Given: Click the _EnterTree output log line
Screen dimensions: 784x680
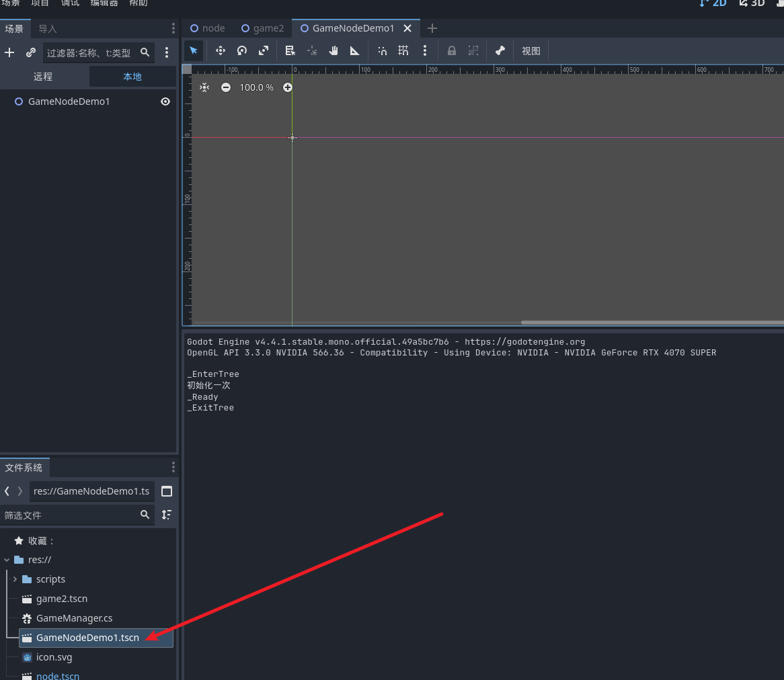Looking at the screenshot, I should 213,374.
